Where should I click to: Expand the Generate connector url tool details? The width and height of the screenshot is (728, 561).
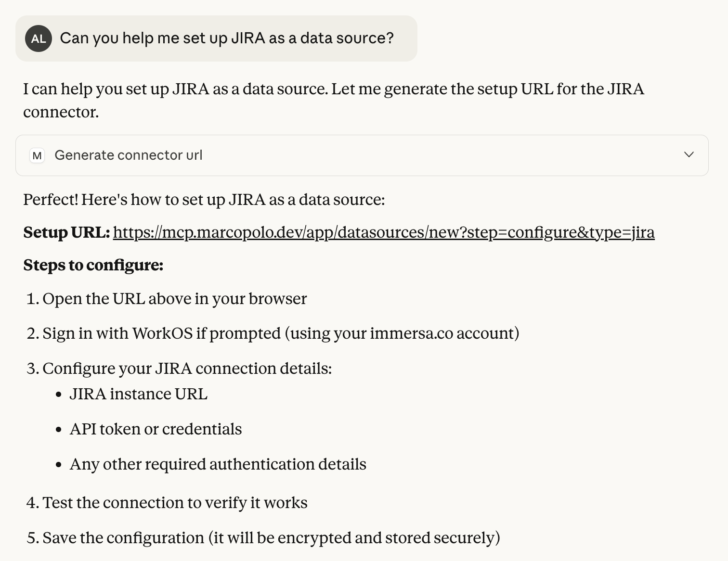tap(689, 155)
